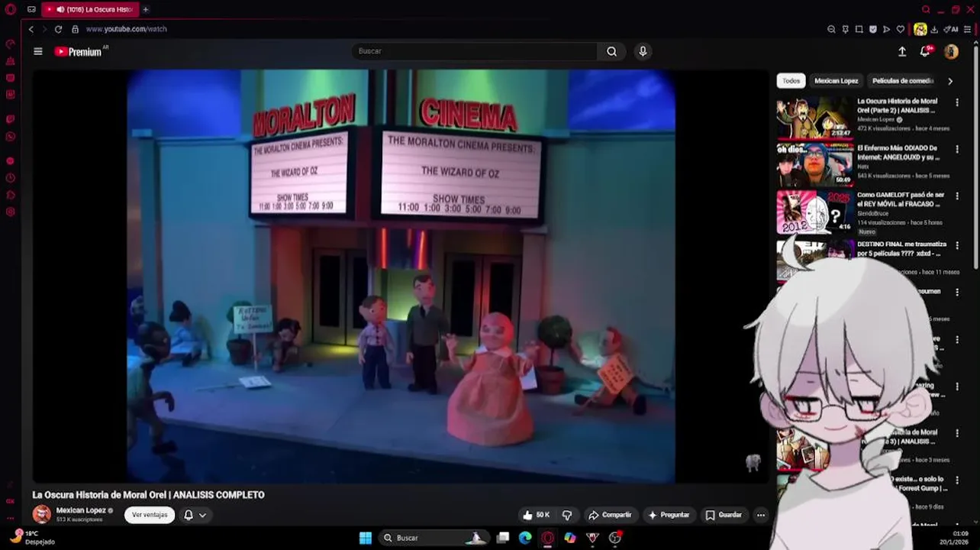Open options menu for GAMELOFT video
Viewport: 980px width, 550px height.
coord(957,196)
